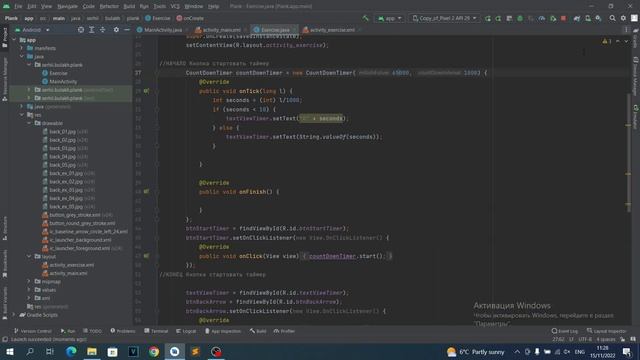Screen dimensions: 640x360
Task: Expand the mipmap folder
Action: click(29, 281)
